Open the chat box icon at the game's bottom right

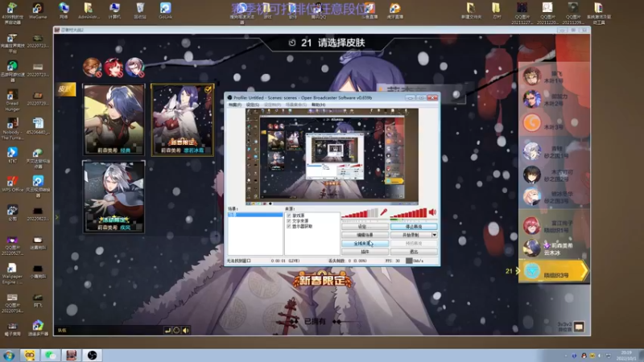pyautogui.click(x=579, y=327)
